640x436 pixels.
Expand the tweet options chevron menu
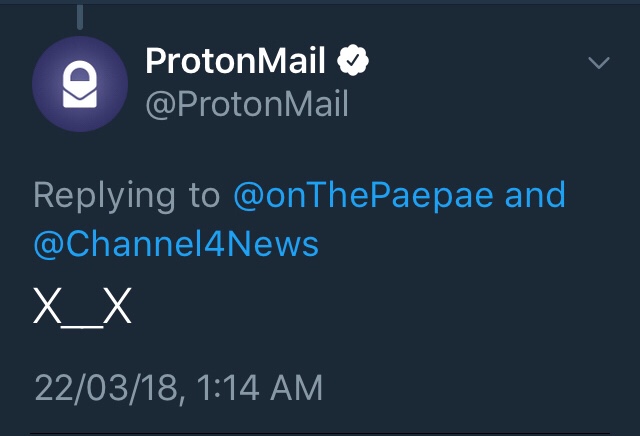599,62
